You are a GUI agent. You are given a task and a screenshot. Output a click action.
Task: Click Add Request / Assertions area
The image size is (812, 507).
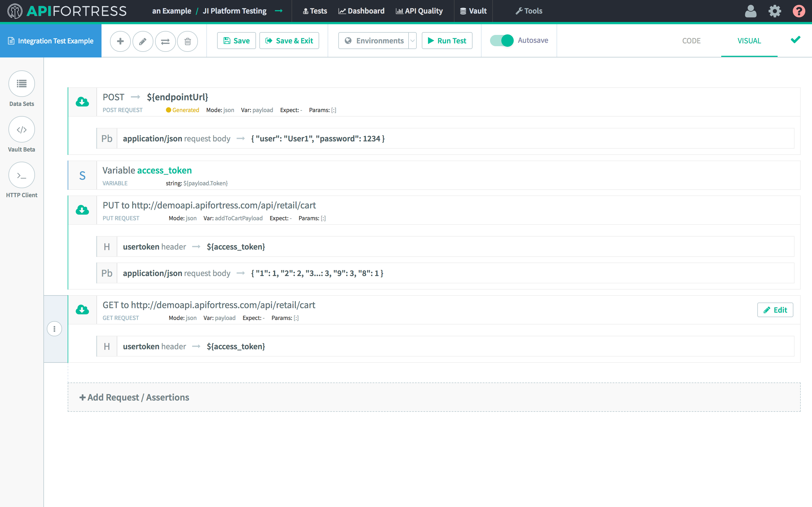134,397
